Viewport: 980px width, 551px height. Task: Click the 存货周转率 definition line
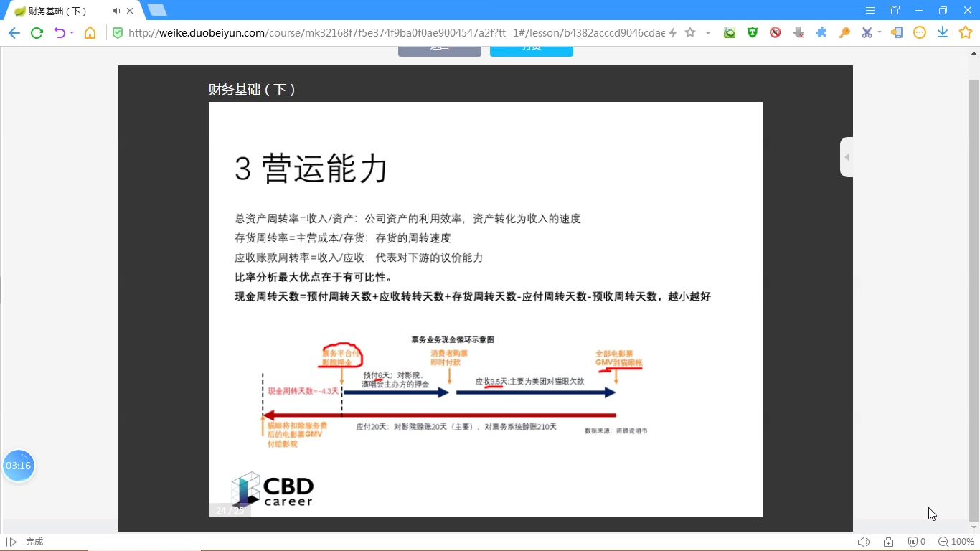coord(343,238)
